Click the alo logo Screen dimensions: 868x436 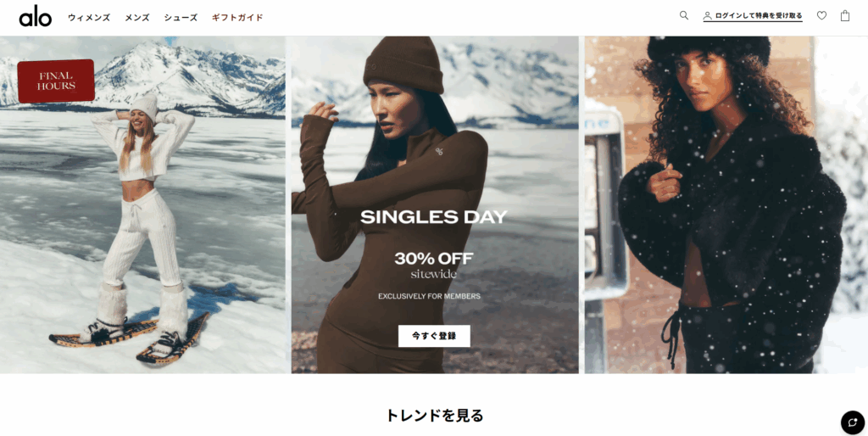pos(36,16)
